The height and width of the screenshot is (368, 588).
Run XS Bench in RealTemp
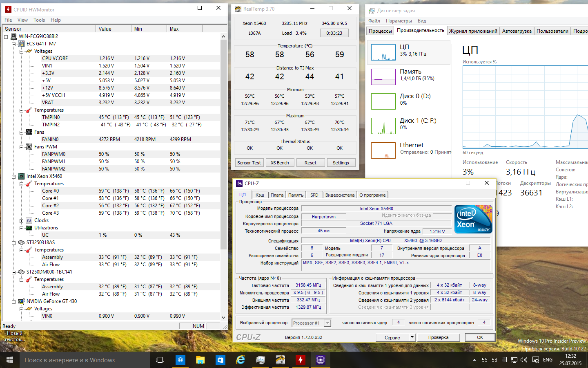tap(280, 163)
